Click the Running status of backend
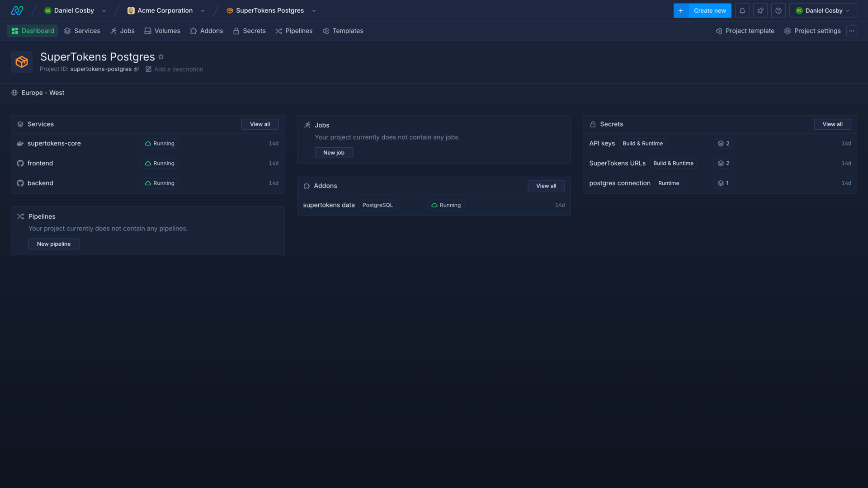This screenshot has height=488, width=868. pyautogui.click(x=159, y=183)
